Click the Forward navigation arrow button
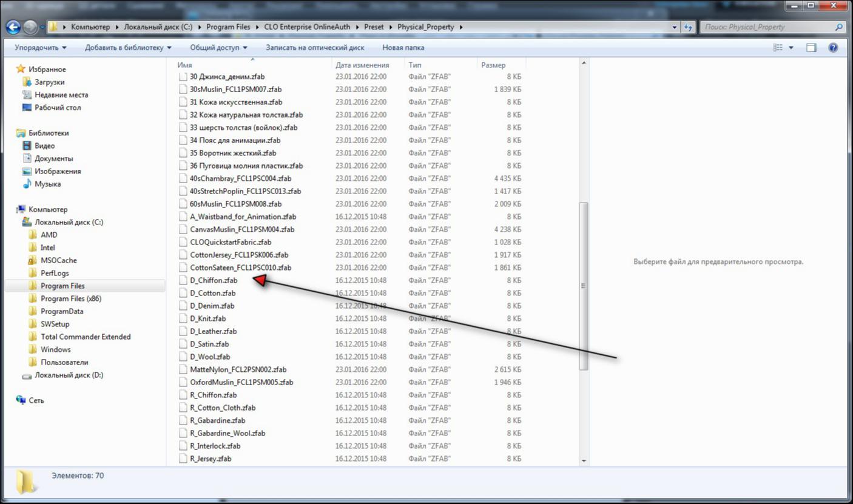This screenshot has width=853, height=504. click(30, 27)
